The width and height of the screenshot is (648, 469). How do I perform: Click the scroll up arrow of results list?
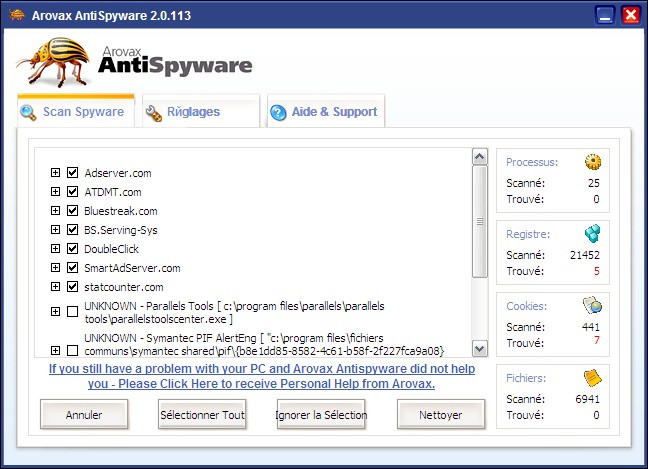pyautogui.click(x=479, y=157)
